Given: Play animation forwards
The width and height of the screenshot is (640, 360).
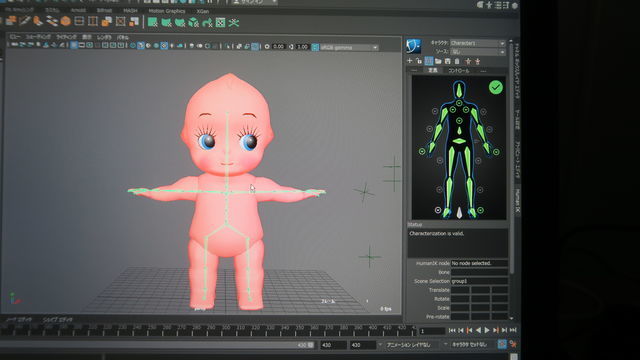Looking at the screenshot, I should [487, 330].
